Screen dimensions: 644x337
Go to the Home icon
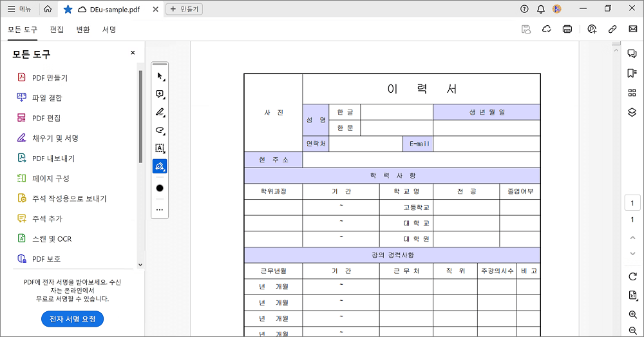click(48, 9)
